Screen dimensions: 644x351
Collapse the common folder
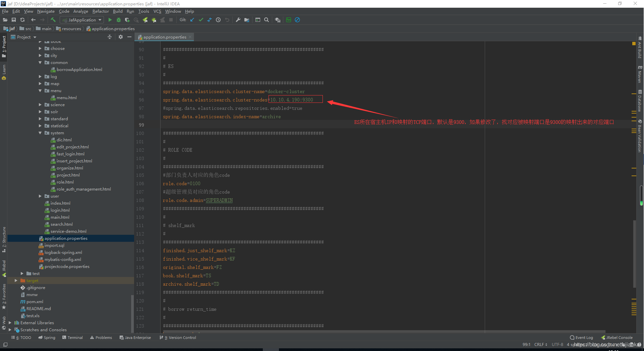40,63
